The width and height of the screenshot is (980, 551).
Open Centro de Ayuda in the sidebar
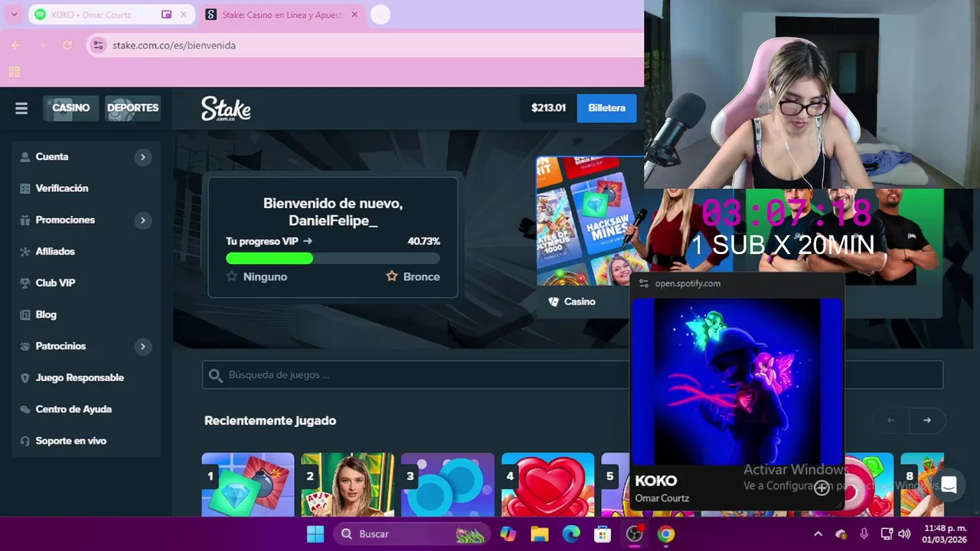(73, 409)
